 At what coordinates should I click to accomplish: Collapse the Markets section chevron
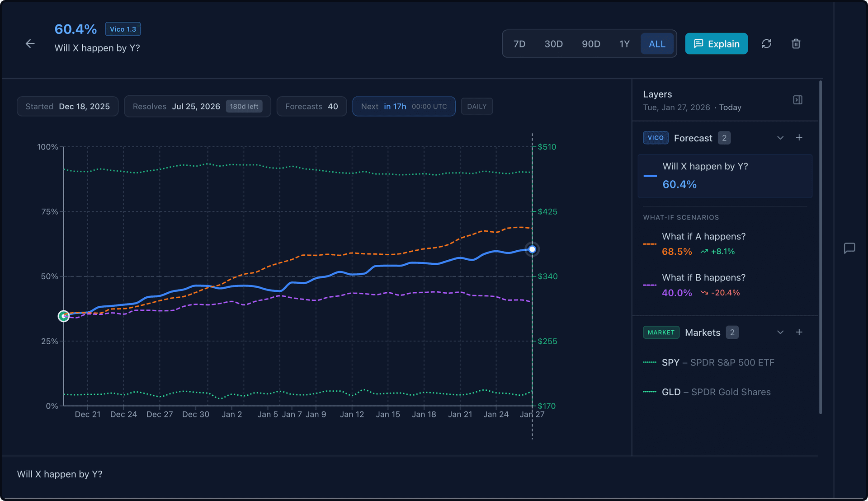click(x=780, y=332)
